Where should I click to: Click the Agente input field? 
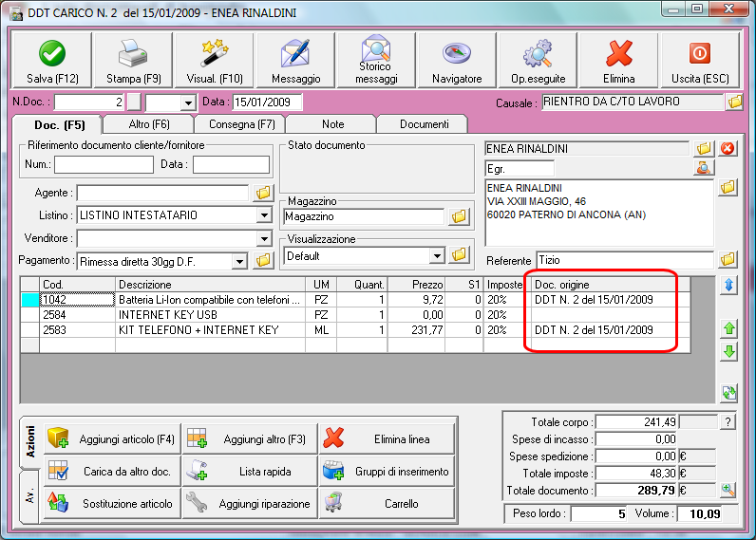coord(163,193)
